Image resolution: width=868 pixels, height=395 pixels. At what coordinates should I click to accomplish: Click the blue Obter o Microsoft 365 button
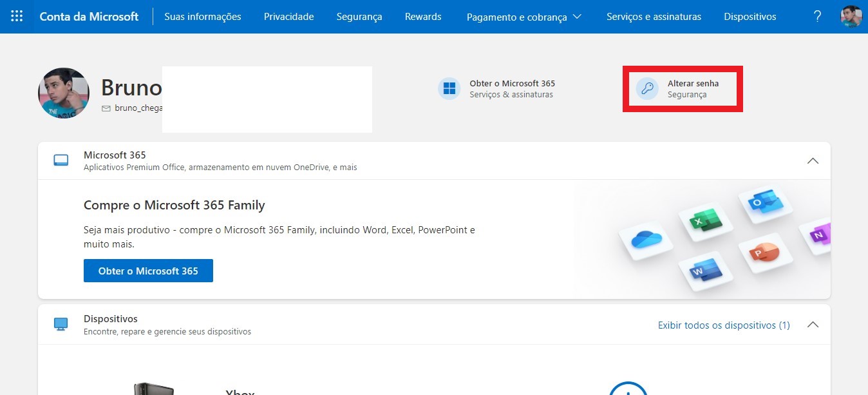148,271
